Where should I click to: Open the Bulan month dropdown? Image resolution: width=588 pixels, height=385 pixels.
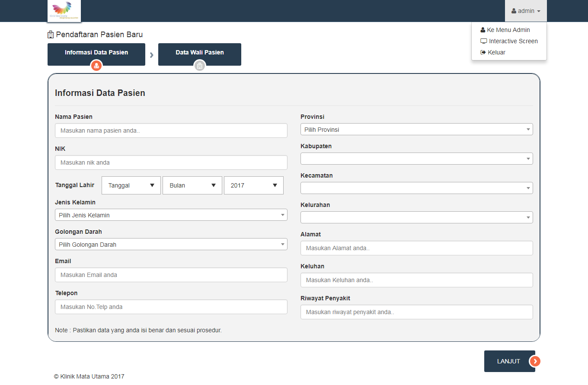[192, 185]
